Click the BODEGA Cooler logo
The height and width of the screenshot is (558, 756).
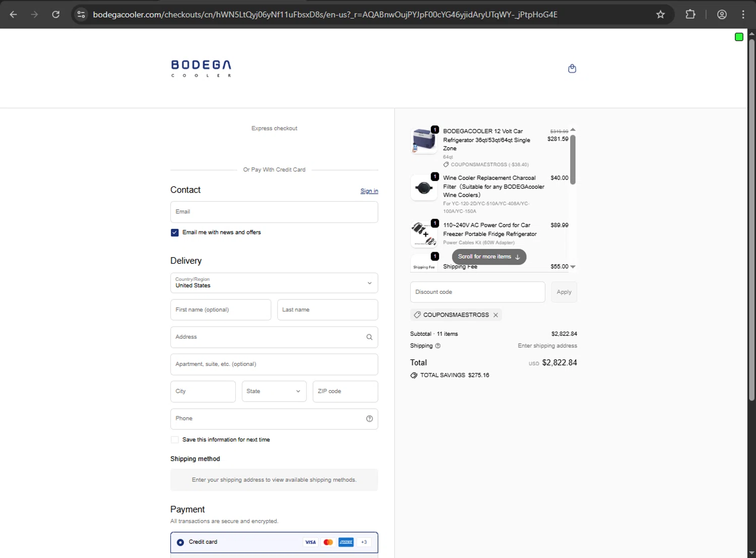(x=201, y=69)
